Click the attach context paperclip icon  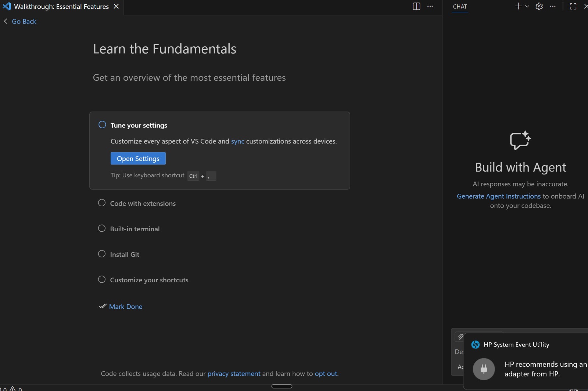pyautogui.click(x=460, y=337)
